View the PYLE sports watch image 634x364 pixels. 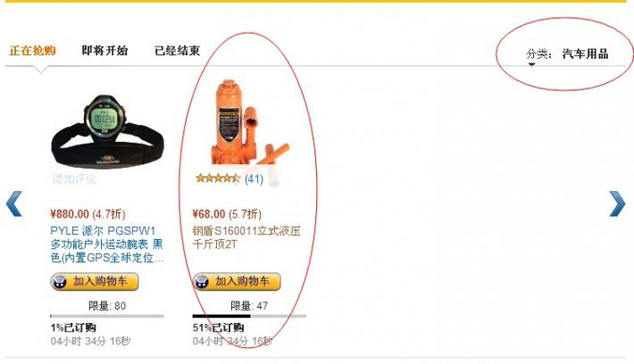(x=107, y=130)
